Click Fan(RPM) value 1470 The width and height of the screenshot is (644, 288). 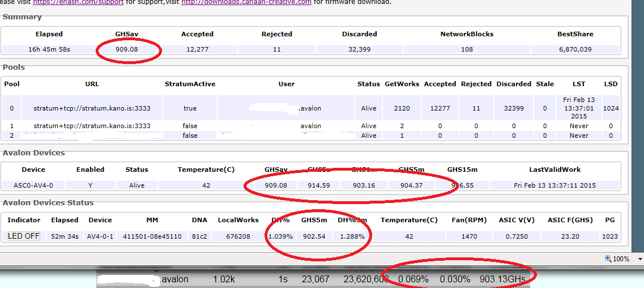click(x=469, y=236)
